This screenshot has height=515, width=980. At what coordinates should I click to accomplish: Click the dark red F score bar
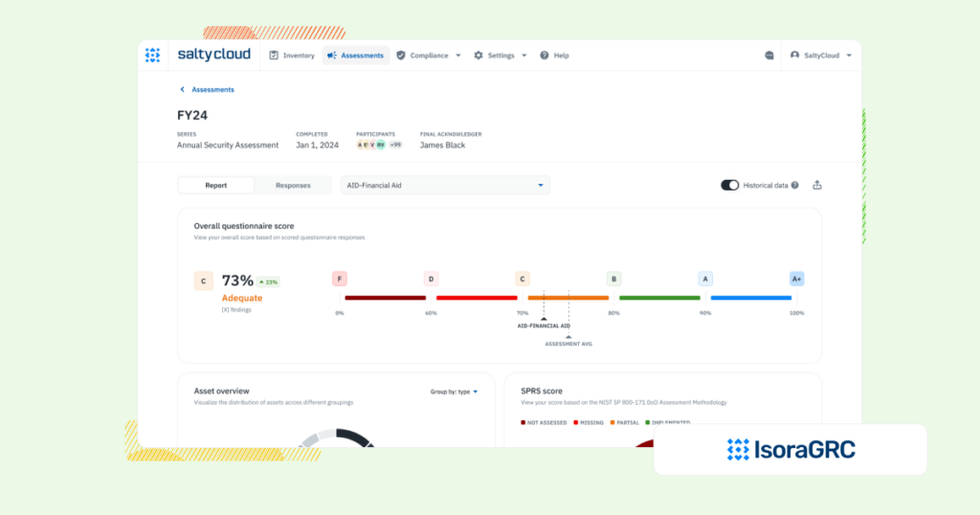point(385,298)
